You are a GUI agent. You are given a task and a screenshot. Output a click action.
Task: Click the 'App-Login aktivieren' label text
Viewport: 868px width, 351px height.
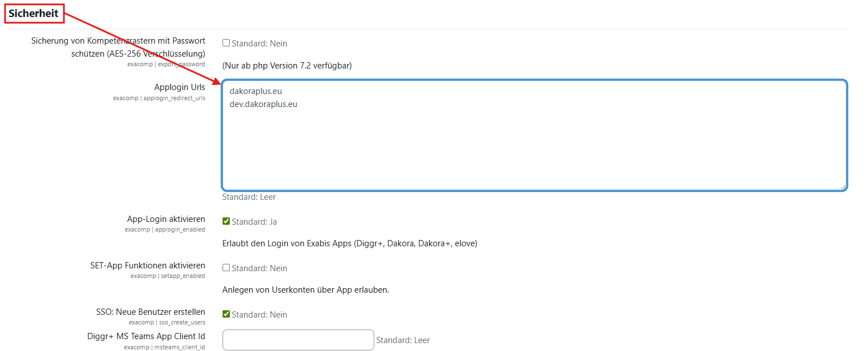(166, 219)
